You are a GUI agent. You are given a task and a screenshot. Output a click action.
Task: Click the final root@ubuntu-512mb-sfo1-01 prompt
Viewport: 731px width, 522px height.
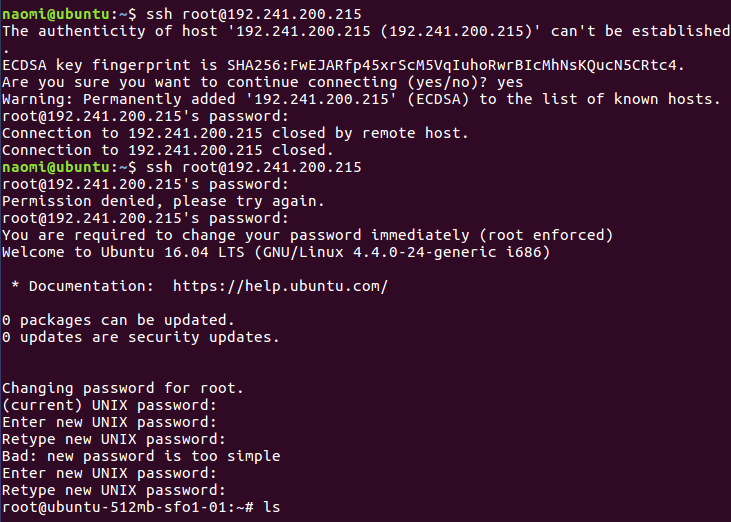(128, 507)
